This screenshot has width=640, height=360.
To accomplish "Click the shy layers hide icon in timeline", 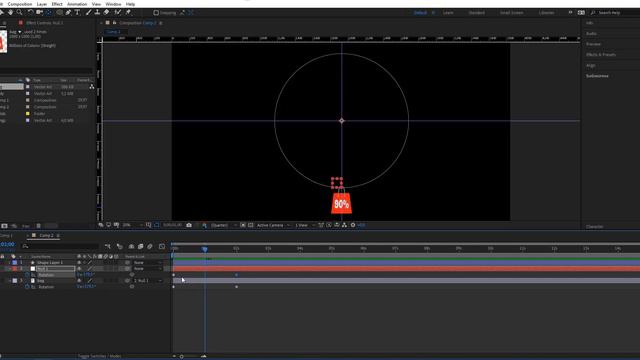I will pos(131,247).
